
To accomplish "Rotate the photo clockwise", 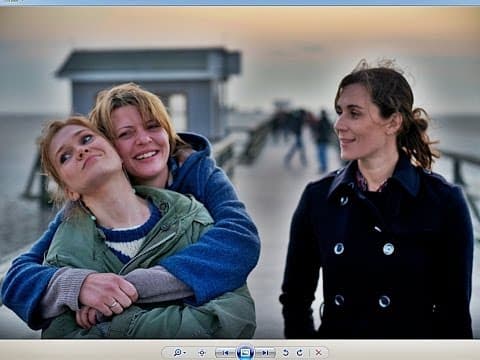I will point(300,352).
